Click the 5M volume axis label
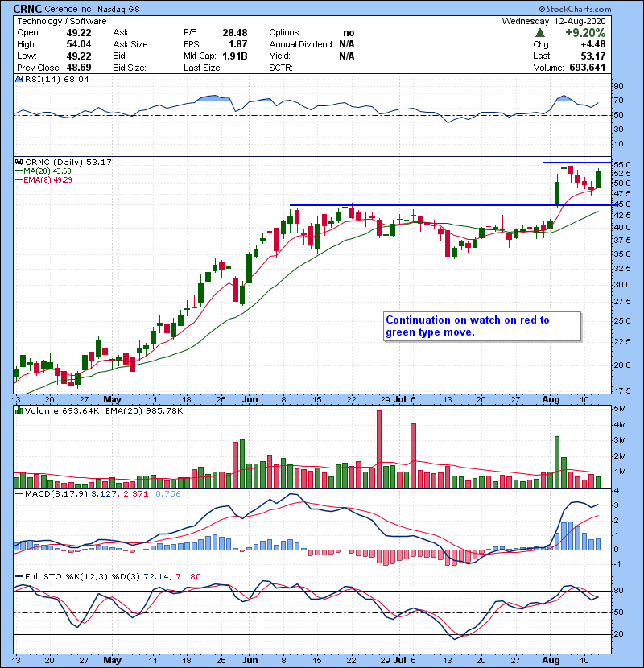This screenshot has width=644, height=668. tap(620, 409)
